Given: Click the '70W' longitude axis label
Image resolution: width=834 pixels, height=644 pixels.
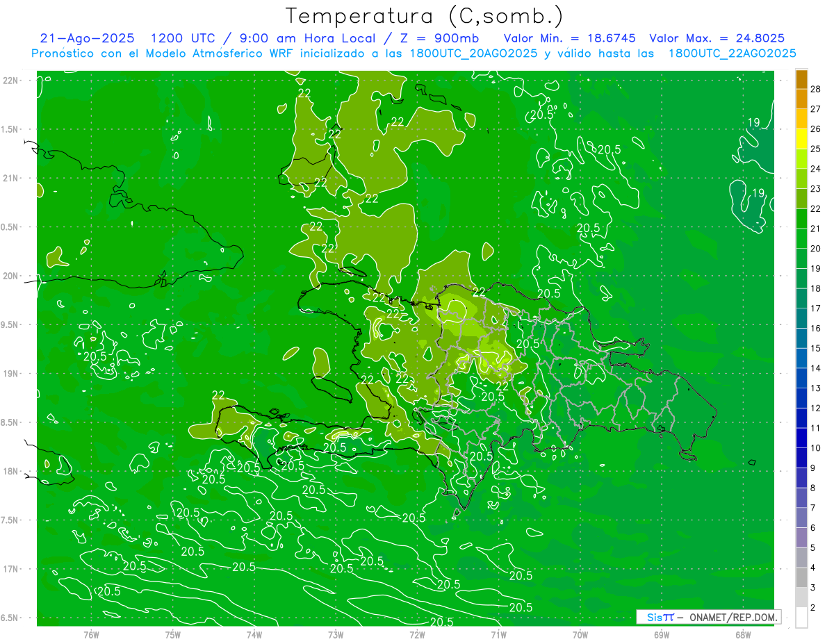Looking at the screenshot, I should [580, 635].
